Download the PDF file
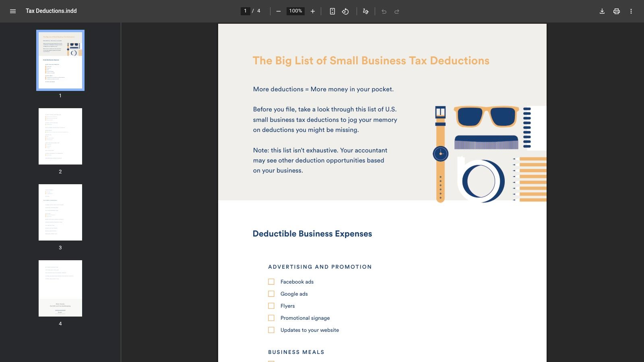 point(602,11)
